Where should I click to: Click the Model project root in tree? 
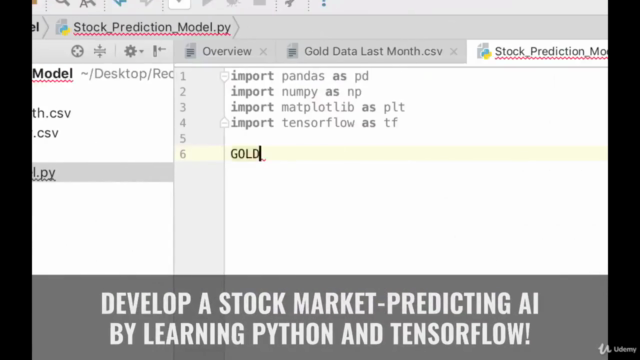point(52,74)
